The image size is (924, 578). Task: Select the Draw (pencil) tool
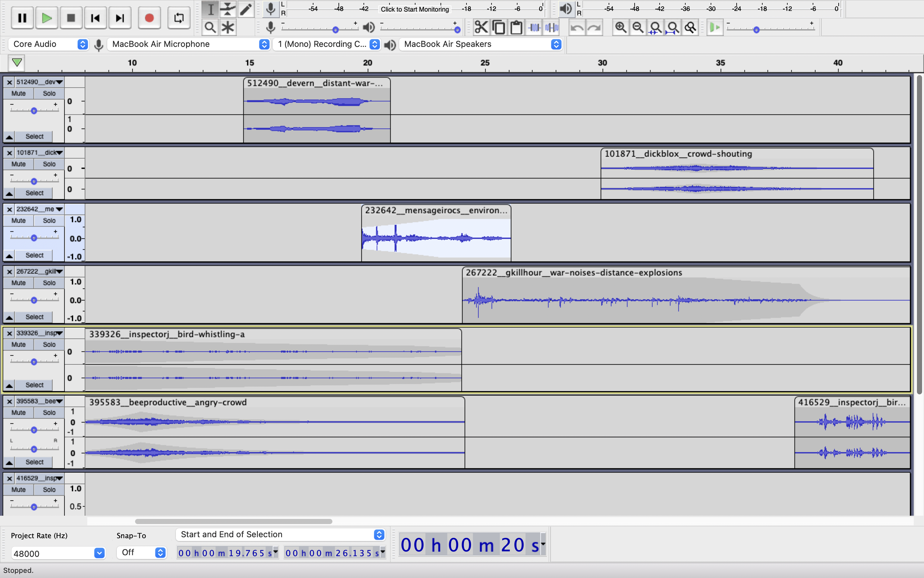(x=245, y=9)
